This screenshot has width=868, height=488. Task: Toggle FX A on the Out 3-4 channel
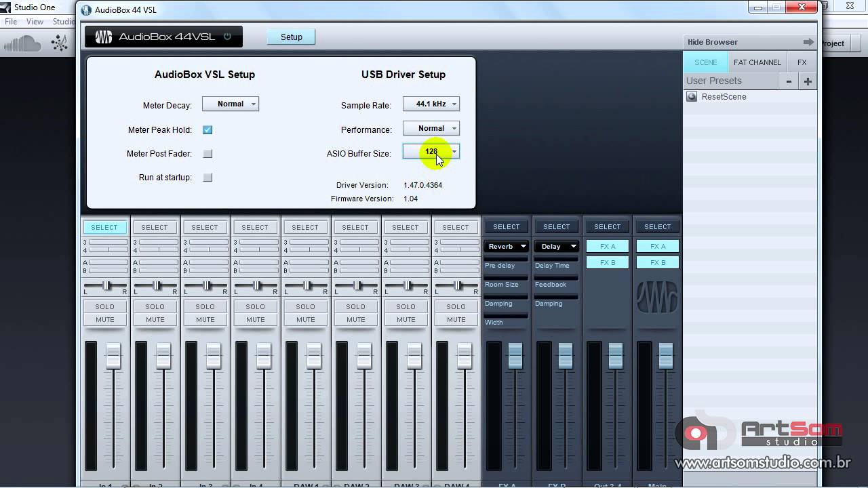click(607, 247)
